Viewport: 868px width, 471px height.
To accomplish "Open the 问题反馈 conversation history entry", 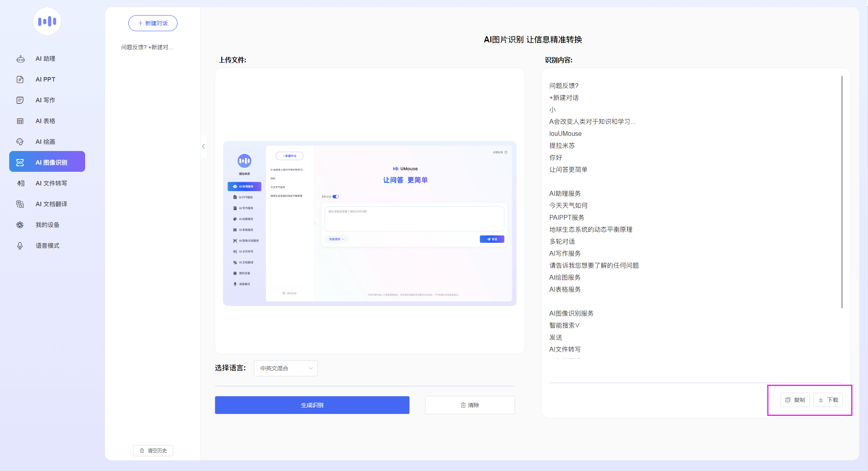I will [147, 47].
